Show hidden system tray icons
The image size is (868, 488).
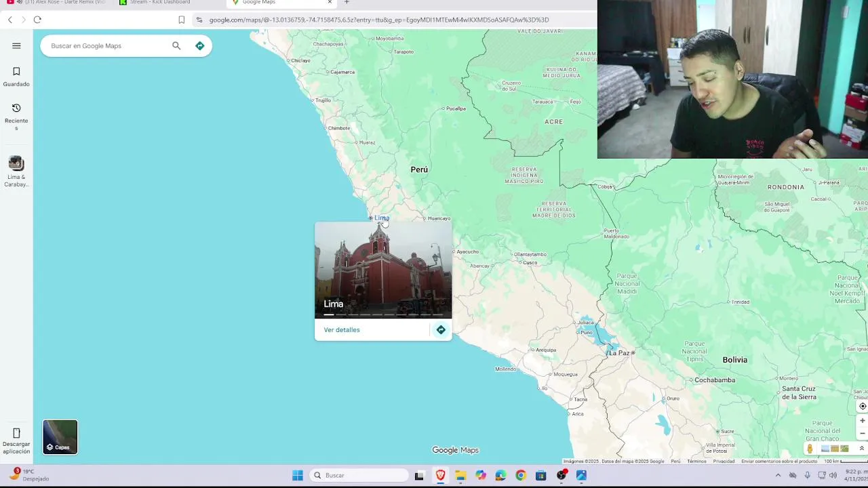pyautogui.click(x=778, y=475)
